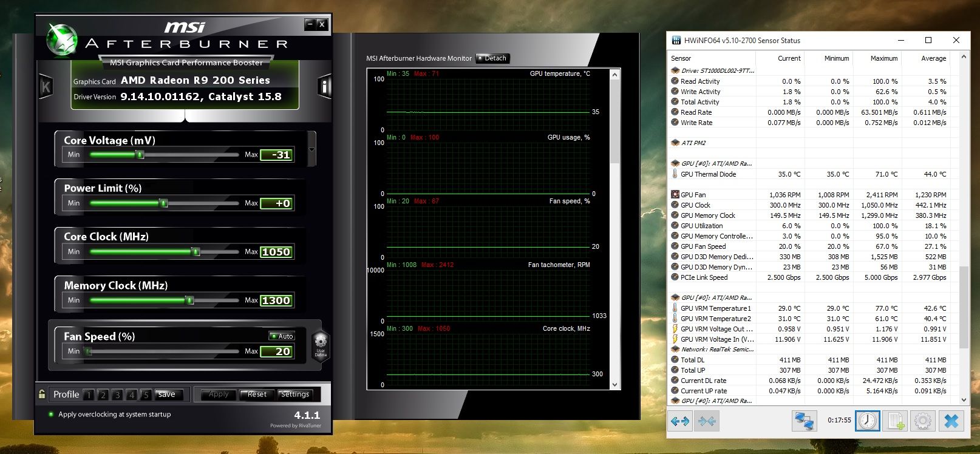Click the Core Voltage slider handle

tap(140, 155)
